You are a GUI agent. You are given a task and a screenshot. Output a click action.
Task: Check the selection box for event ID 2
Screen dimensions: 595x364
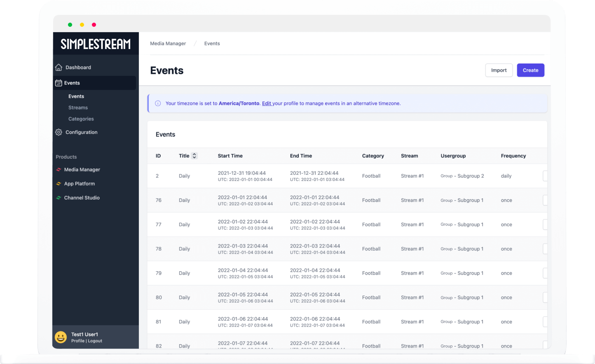click(x=545, y=176)
